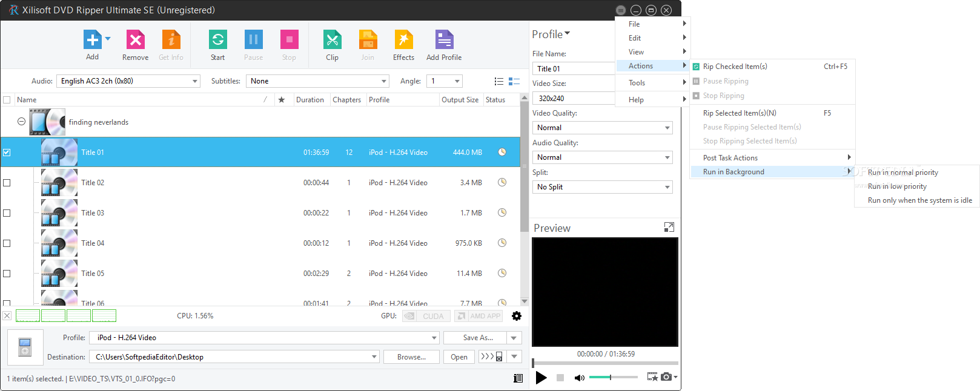Check the Title 05 checkbox
The height and width of the screenshot is (391, 980).
coord(7,274)
